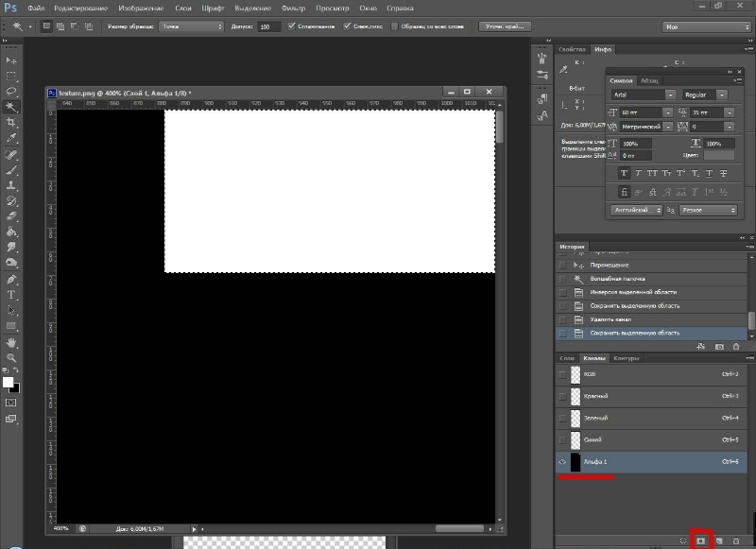Click the Цвет text color swatch
The height and width of the screenshot is (549, 756).
coord(718,155)
